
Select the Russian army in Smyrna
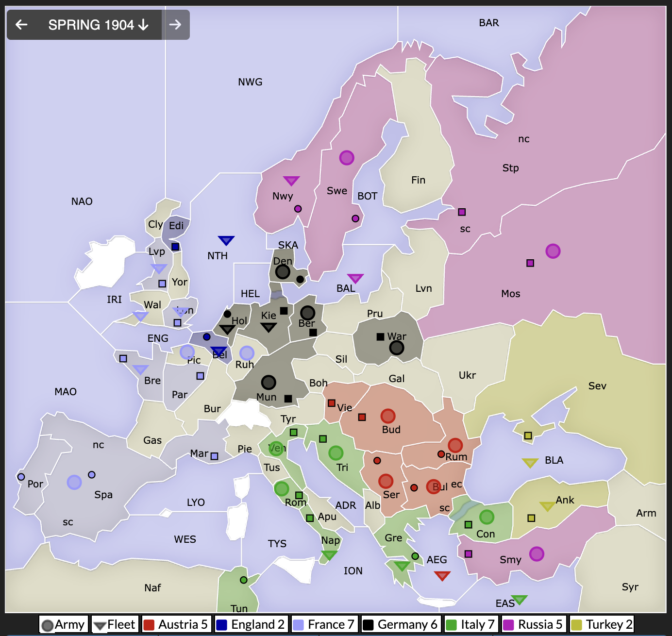[x=537, y=553]
